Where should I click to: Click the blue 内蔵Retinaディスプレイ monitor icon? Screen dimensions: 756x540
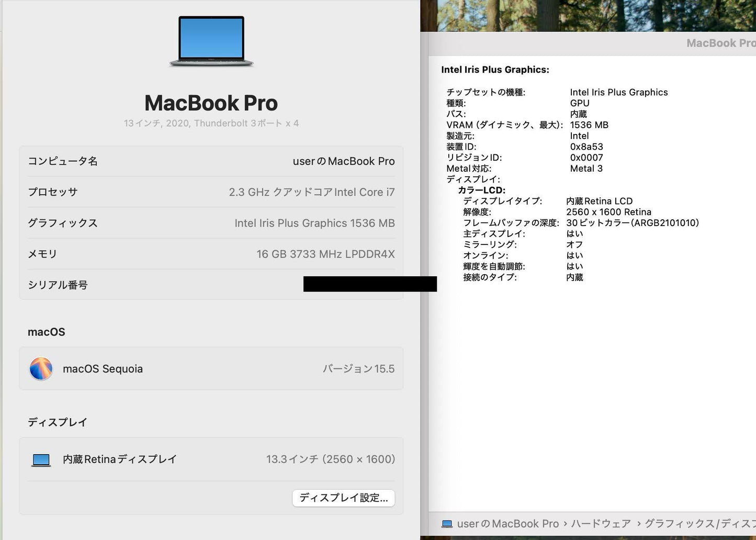(41, 459)
